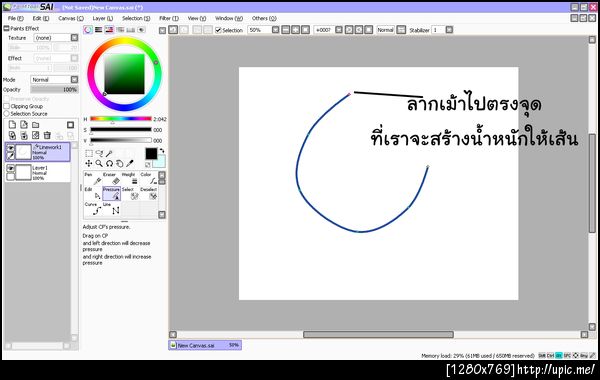
Task: Create a new layer folder
Action: [36, 125]
